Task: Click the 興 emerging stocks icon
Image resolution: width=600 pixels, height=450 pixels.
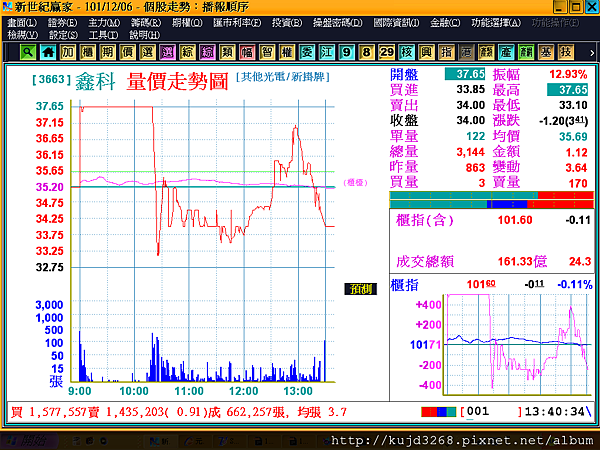Action: (426, 52)
